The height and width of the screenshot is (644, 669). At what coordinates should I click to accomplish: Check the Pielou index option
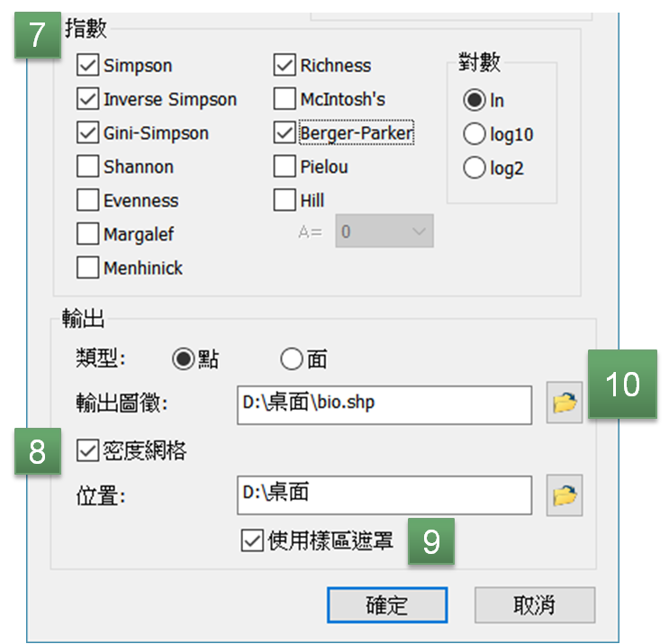pyautogui.click(x=285, y=167)
